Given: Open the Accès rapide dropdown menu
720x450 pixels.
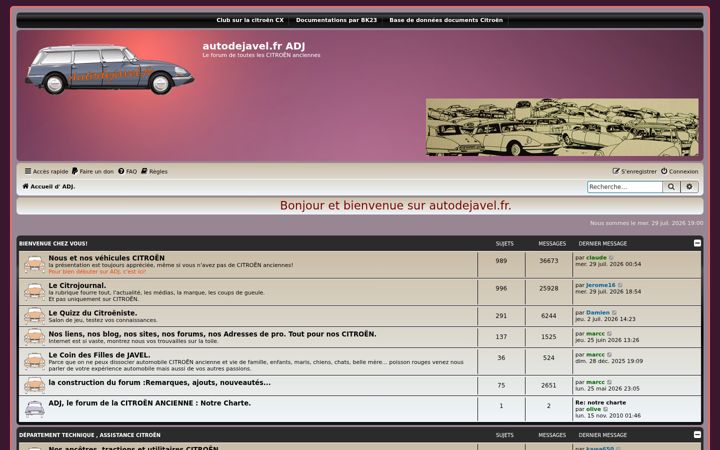Looking at the screenshot, I should tap(46, 171).
